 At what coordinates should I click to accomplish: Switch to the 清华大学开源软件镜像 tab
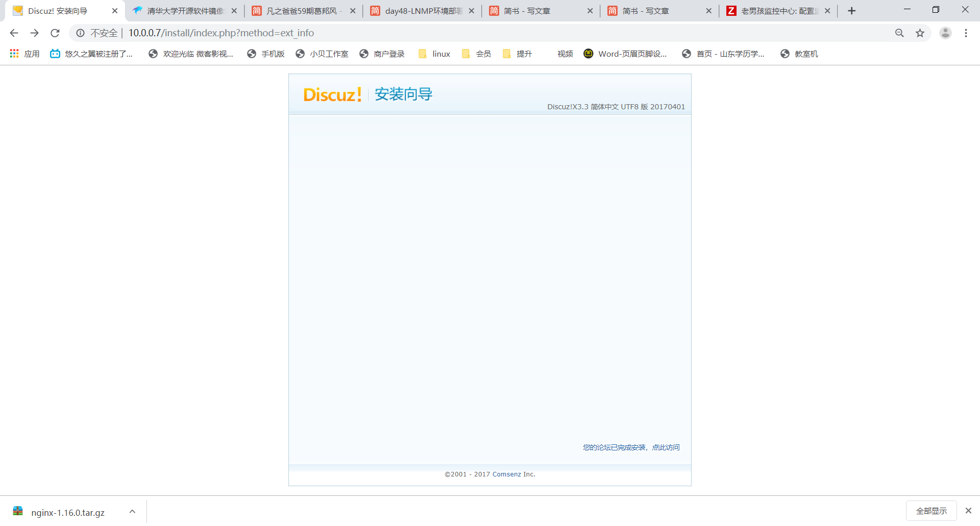[x=184, y=10]
